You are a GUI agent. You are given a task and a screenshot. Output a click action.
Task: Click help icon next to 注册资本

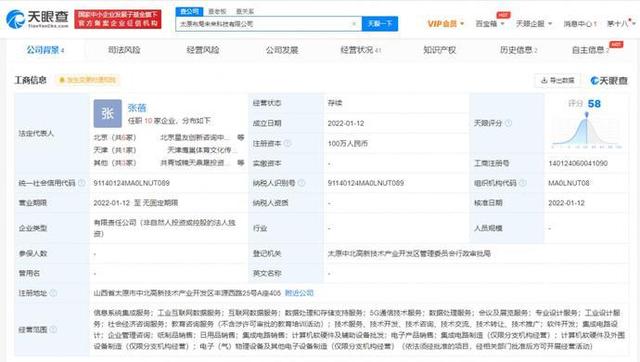click(287, 143)
